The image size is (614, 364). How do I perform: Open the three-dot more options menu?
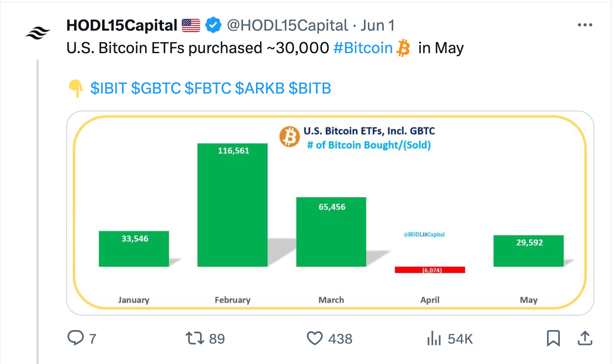click(585, 25)
